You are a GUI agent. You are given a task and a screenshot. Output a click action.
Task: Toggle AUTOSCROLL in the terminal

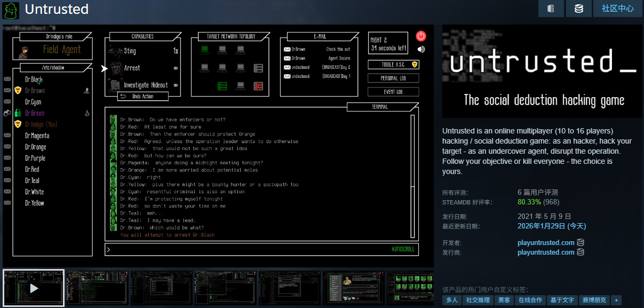(x=403, y=249)
